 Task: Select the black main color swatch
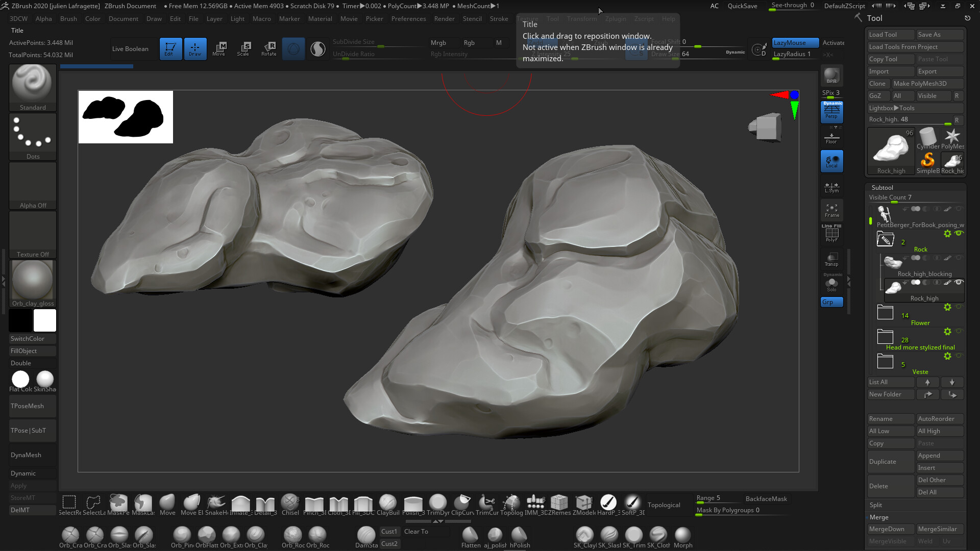[x=20, y=320]
